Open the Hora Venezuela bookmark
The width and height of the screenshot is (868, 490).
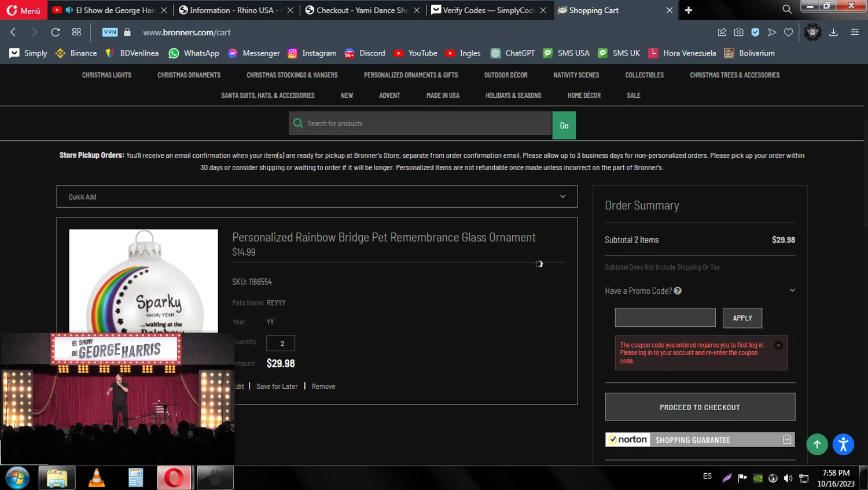[682, 53]
